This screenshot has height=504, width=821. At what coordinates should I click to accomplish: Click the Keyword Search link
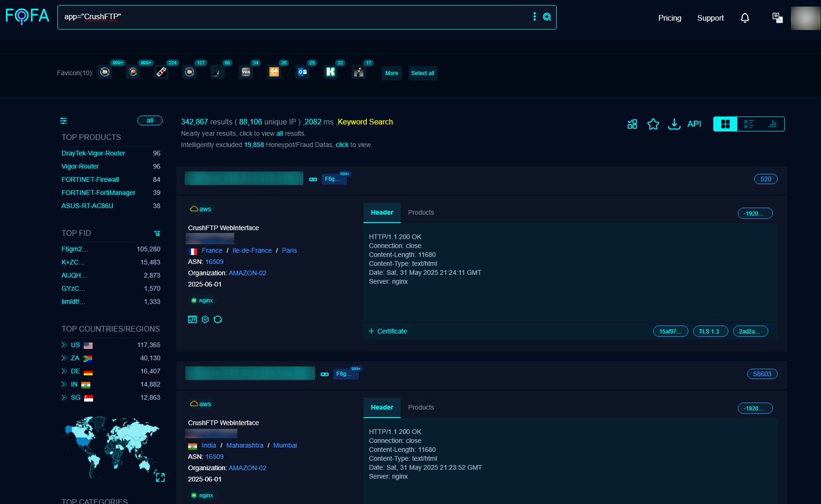(365, 122)
